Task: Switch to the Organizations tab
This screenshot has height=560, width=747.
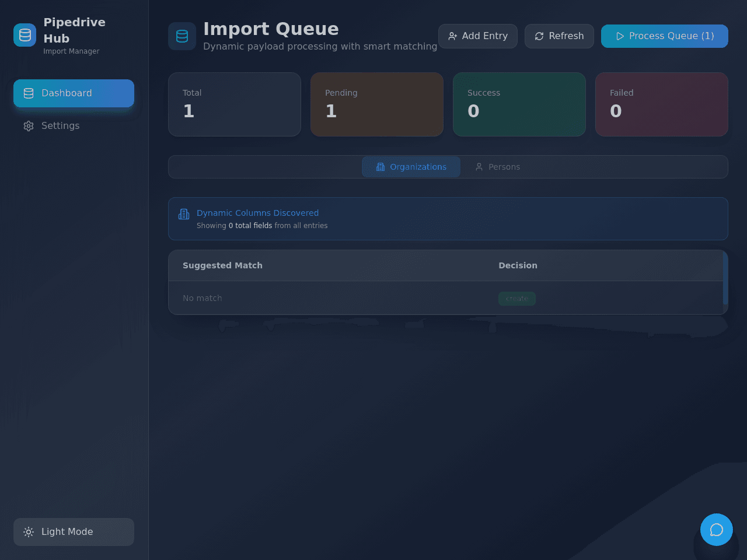Action: (x=411, y=167)
